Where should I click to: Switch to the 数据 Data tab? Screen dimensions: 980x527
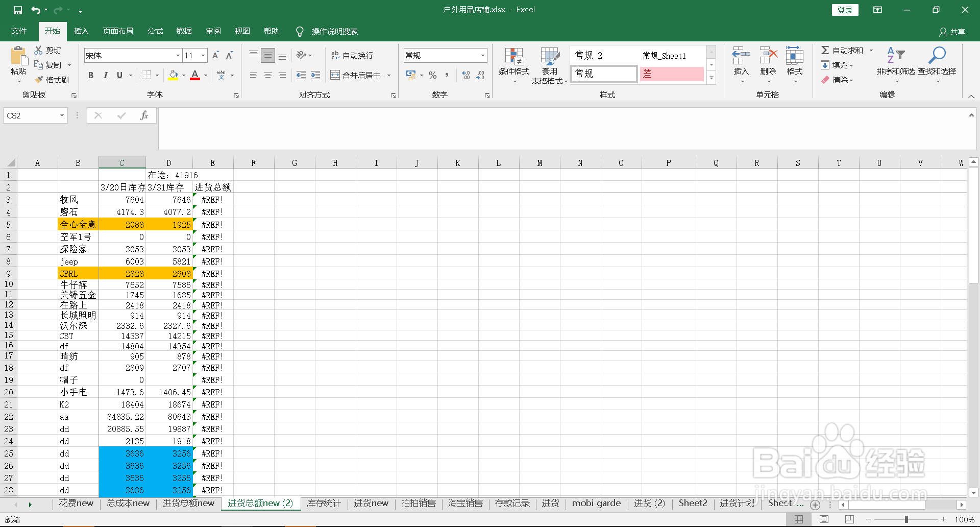(x=184, y=31)
